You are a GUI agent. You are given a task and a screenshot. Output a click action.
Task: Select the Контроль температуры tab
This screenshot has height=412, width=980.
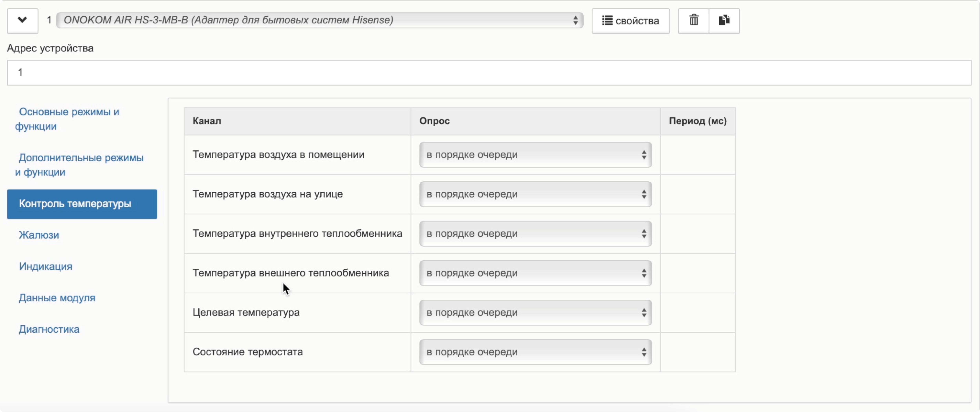(x=82, y=204)
